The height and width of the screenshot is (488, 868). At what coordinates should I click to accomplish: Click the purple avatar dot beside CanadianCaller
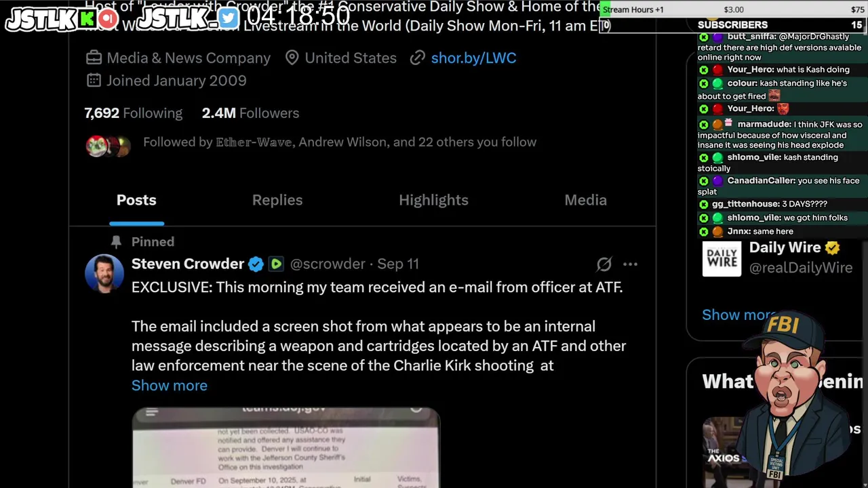[x=717, y=181]
